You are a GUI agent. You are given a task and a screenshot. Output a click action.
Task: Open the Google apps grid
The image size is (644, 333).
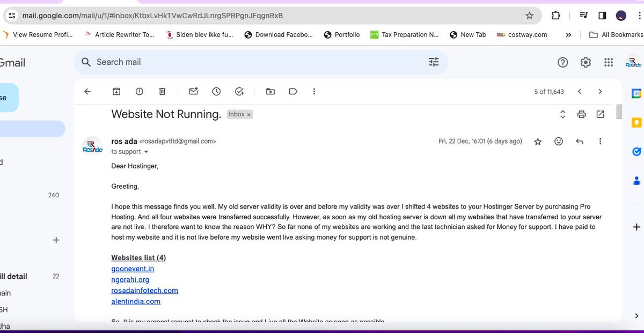(x=608, y=62)
